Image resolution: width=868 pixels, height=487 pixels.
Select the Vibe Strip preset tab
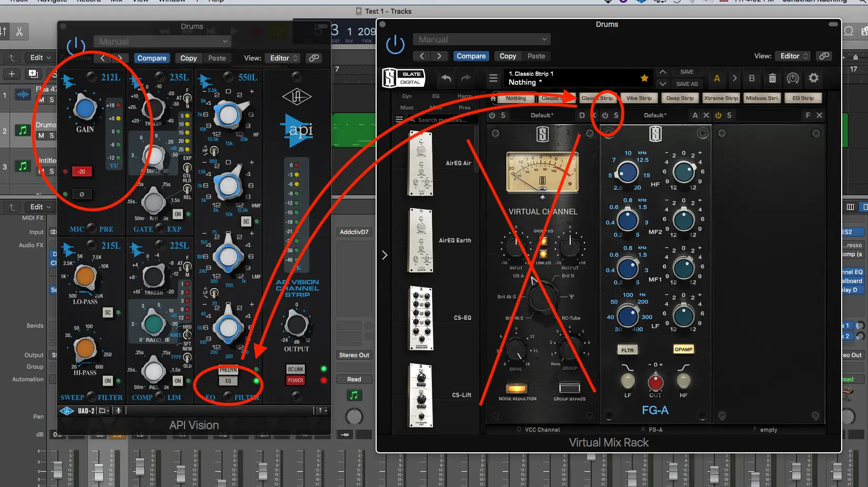[639, 98]
